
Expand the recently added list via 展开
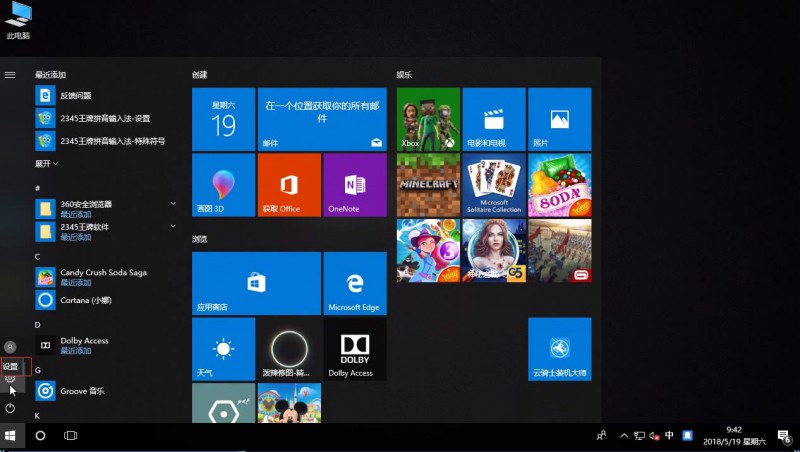(46, 163)
